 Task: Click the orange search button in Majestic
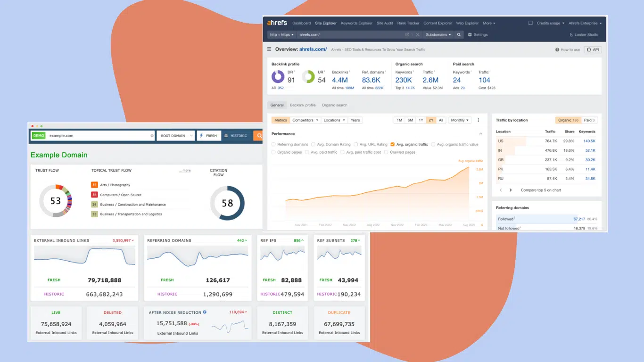coord(258,135)
